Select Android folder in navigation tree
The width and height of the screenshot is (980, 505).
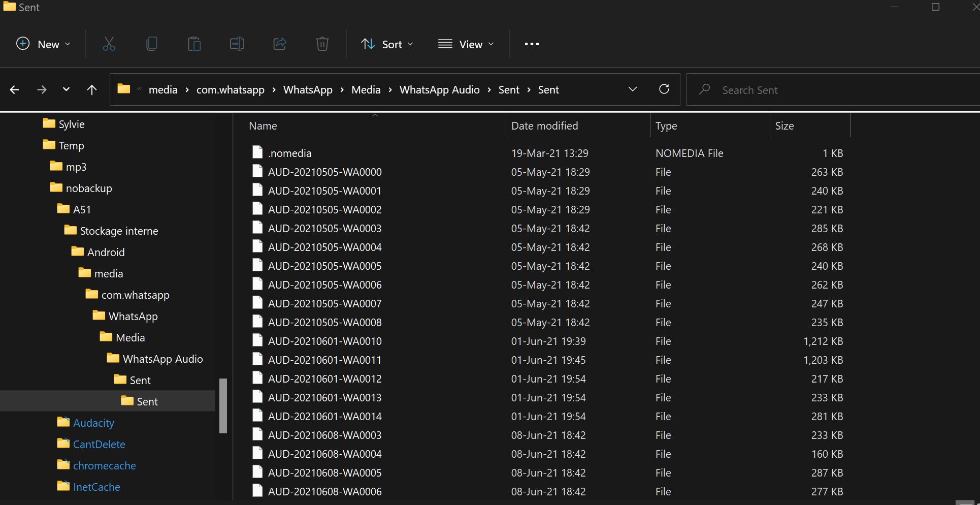(106, 253)
